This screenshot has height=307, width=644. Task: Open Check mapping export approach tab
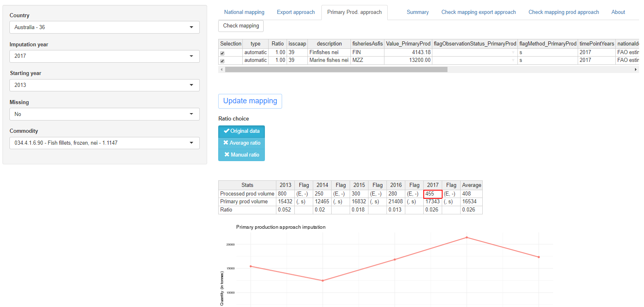(478, 12)
